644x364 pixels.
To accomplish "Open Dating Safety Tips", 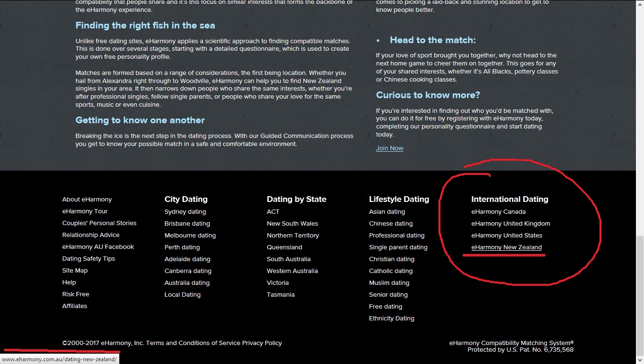I will pyautogui.click(x=89, y=259).
